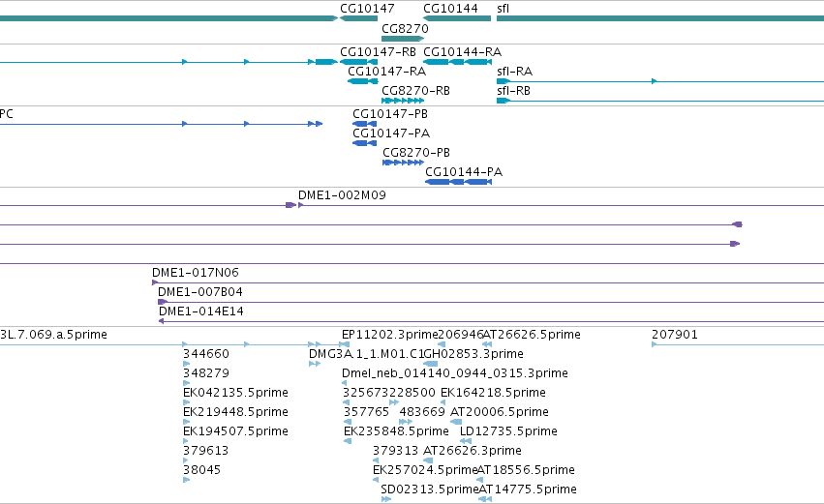This screenshot has height=504, width=824.
Task: Click the CG10147-RB transcript label
Action: (378, 52)
